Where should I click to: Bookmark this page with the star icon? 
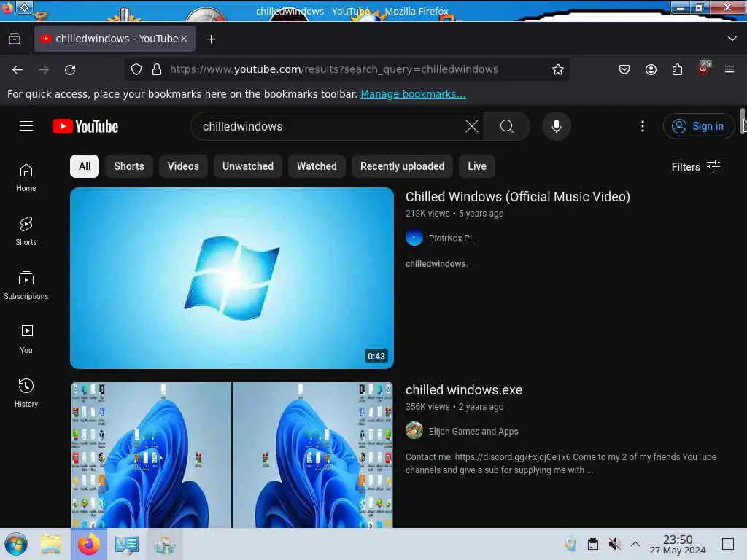558,69
